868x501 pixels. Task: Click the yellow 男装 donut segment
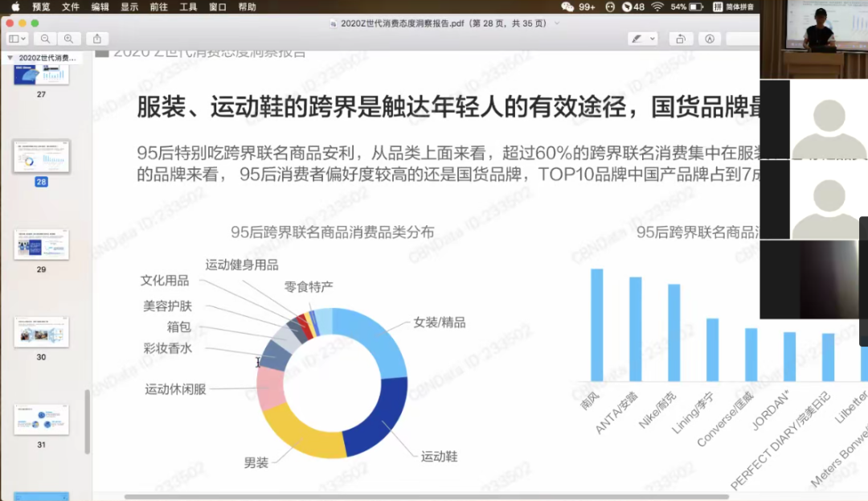pos(303,434)
